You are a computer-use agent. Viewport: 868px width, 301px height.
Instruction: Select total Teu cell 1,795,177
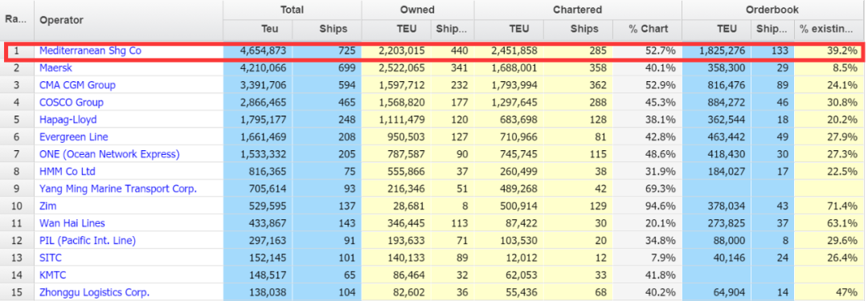[258, 120]
